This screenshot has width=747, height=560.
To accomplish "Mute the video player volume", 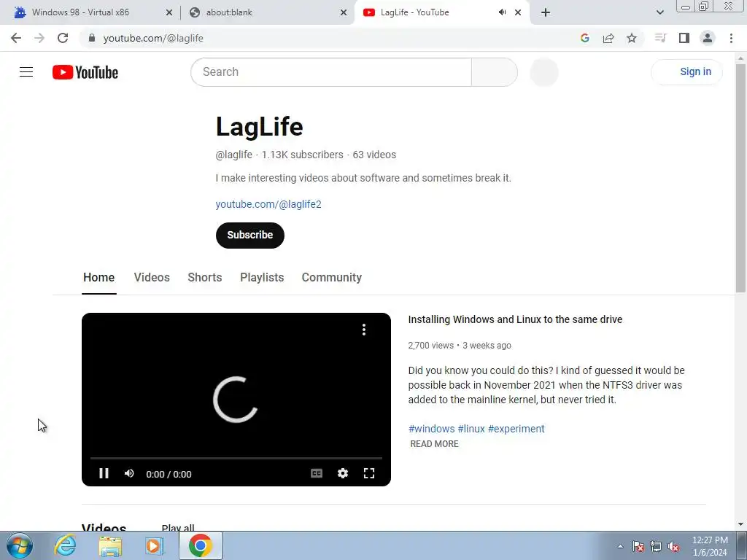I will click(x=129, y=473).
